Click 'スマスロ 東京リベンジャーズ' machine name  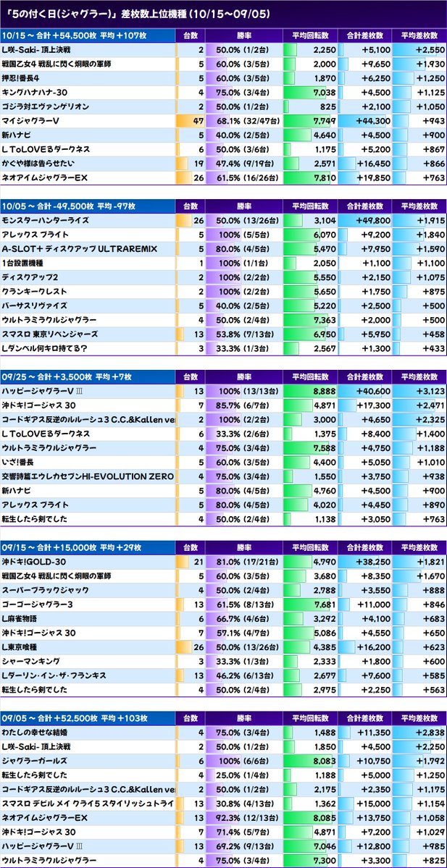click(49, 334)
